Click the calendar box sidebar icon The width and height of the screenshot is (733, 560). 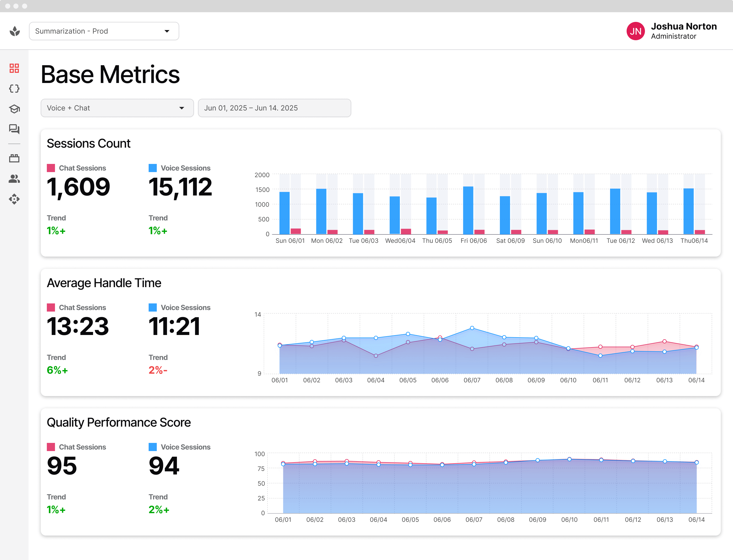(14, 158)
